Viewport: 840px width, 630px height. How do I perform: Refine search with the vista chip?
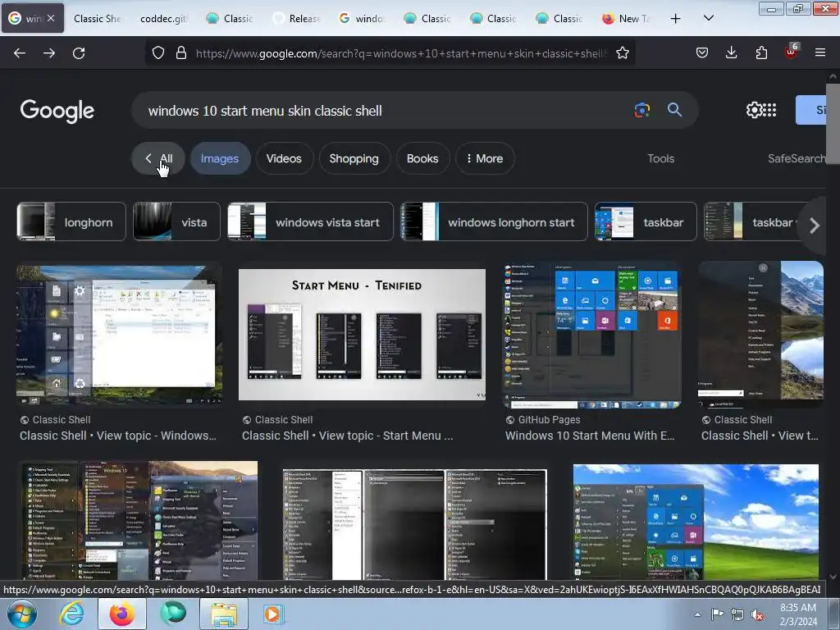[x=176, y=221]
